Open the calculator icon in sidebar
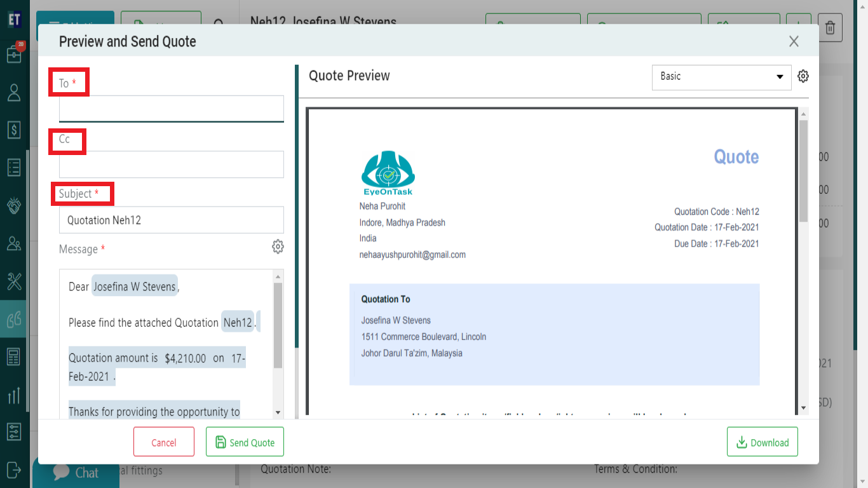Viewport: 868px width, 488px height. pyautogui.click(x=14, y=356)
